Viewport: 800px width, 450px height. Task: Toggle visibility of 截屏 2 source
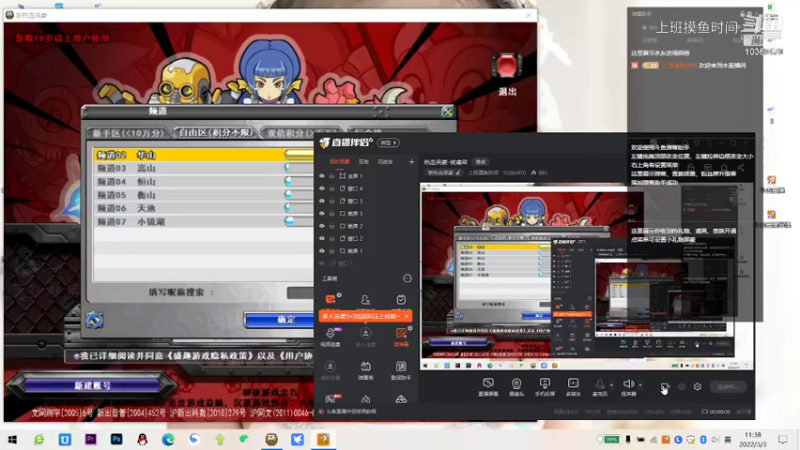pyautogui.click(x=321, y=226)
